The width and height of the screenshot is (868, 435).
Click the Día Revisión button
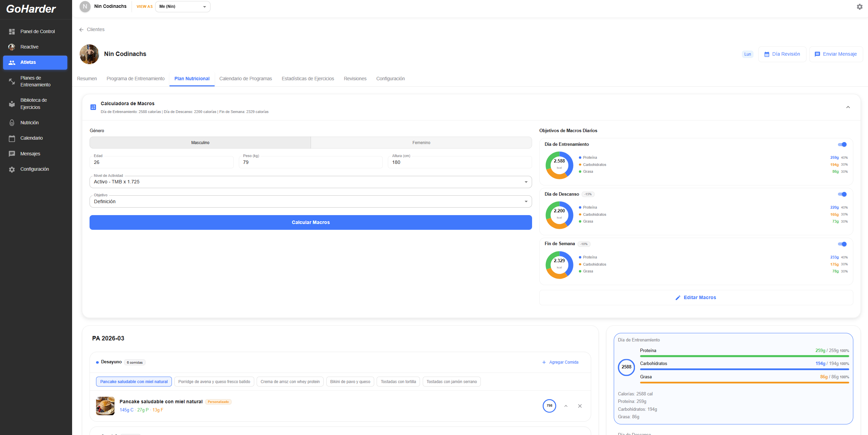[782, 54]
